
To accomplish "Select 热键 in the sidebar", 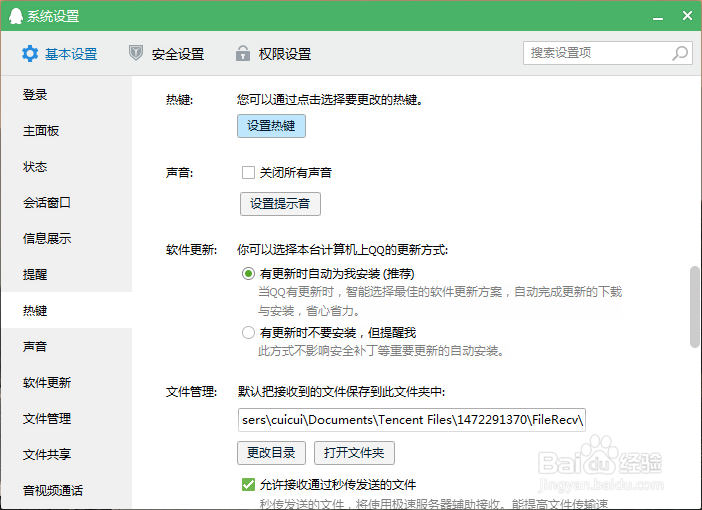I will tap(67, 310).
